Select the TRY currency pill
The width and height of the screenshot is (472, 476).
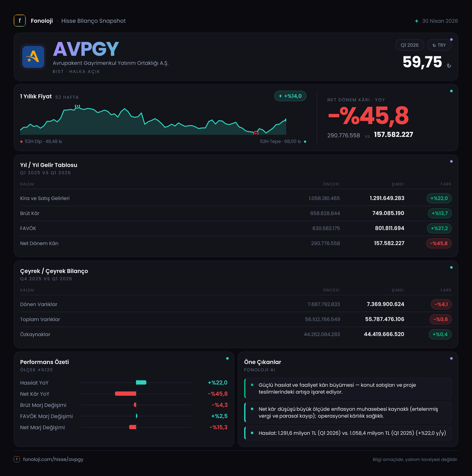(x=439, y=45)
